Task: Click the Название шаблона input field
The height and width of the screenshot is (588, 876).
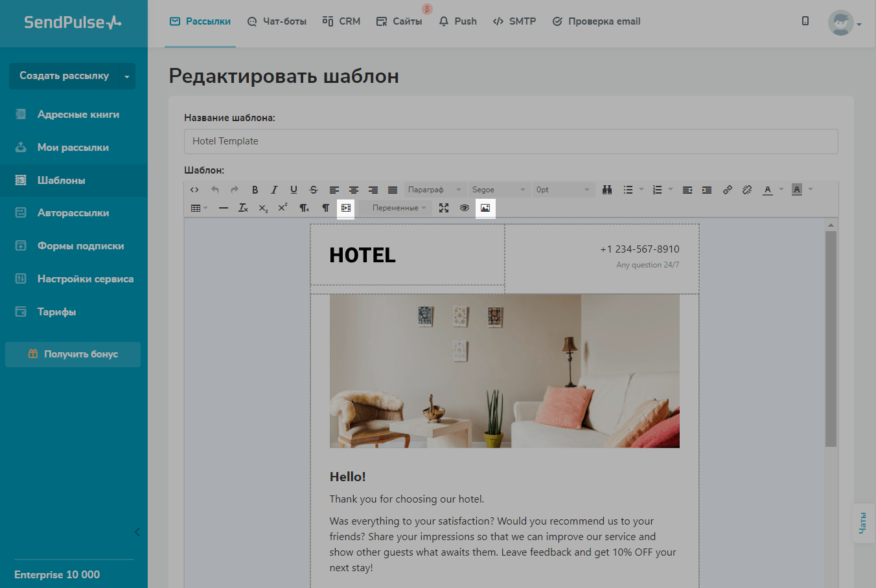Action: (x=511, y=141)
